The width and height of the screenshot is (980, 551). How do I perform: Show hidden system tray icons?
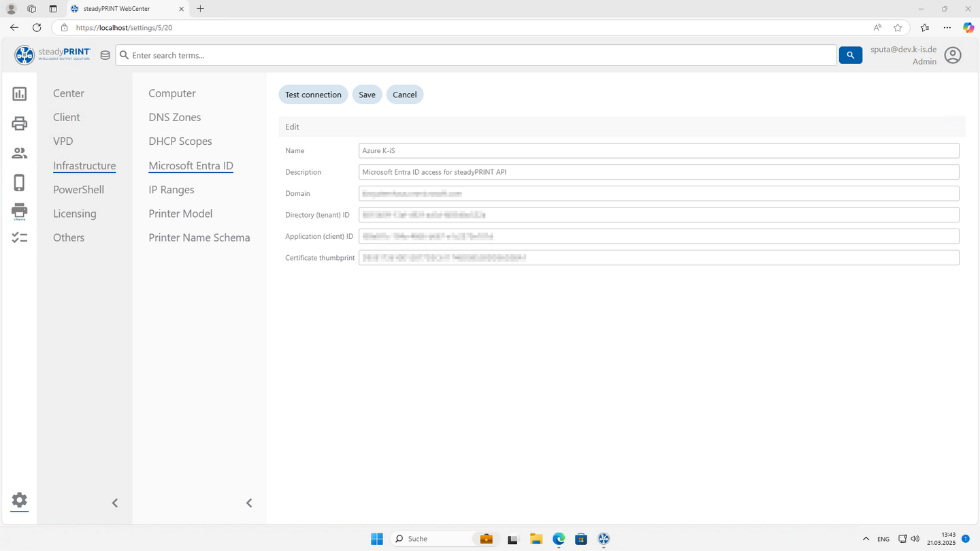click(x=866, y=539)
